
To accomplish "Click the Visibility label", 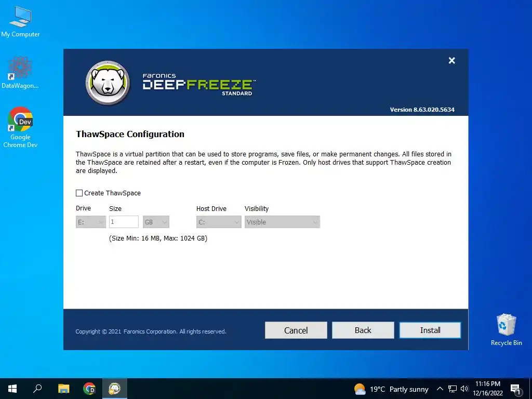I will [257, 209].
